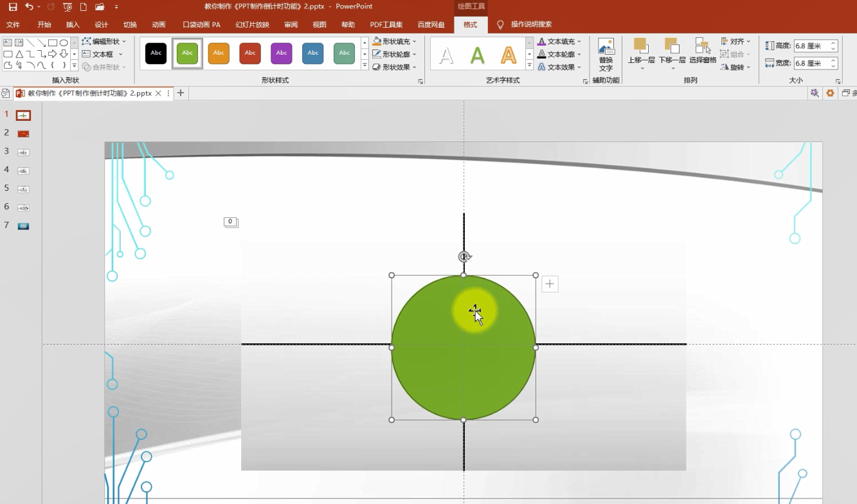Click the plus button beside the selected circle
The image size is (857, 504).
[x=550, y=283]
